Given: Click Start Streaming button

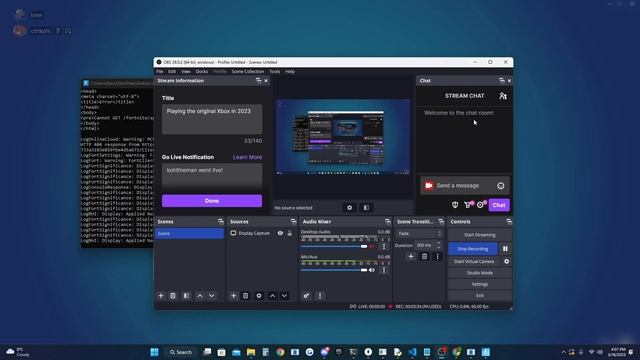Looking at the screenshot, I should (480, 235).
